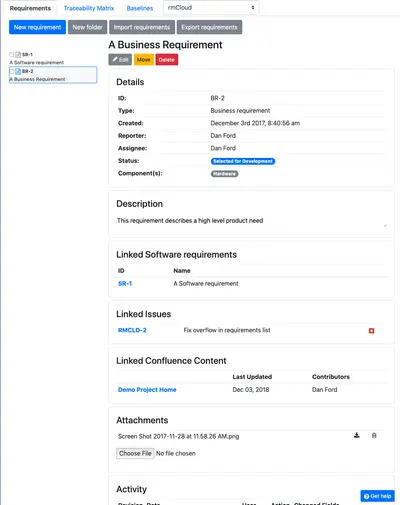400x505 pixels.
Task: Click the Dan Ford reporter value
Action: (x=223, y=136)
